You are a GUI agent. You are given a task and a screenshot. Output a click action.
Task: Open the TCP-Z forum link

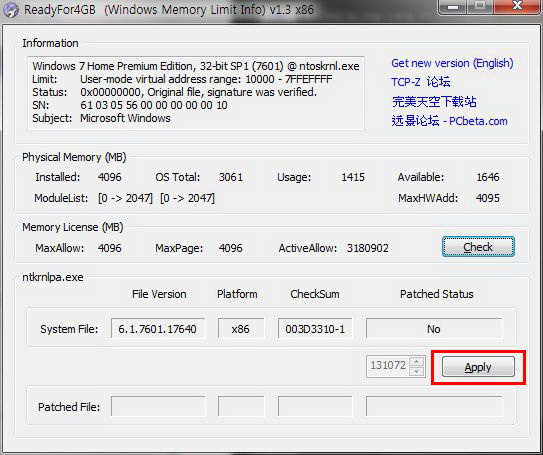click(x=421, y=82)
